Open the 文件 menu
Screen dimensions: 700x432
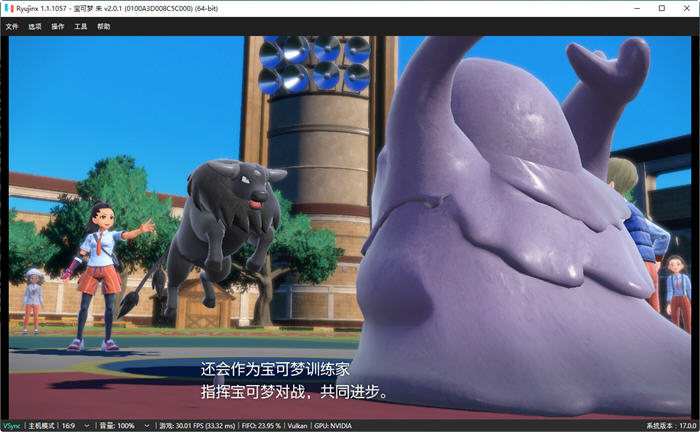[x=12, y=27]
